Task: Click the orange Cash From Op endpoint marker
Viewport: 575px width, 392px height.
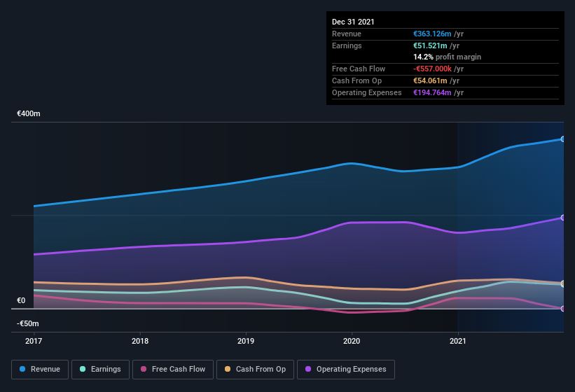Action: (563, 283)
